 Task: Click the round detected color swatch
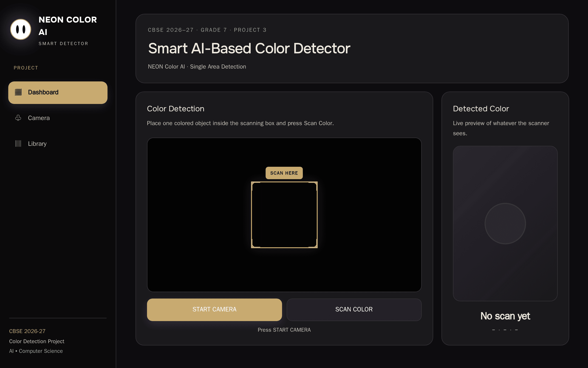click(x=505, y=224)
